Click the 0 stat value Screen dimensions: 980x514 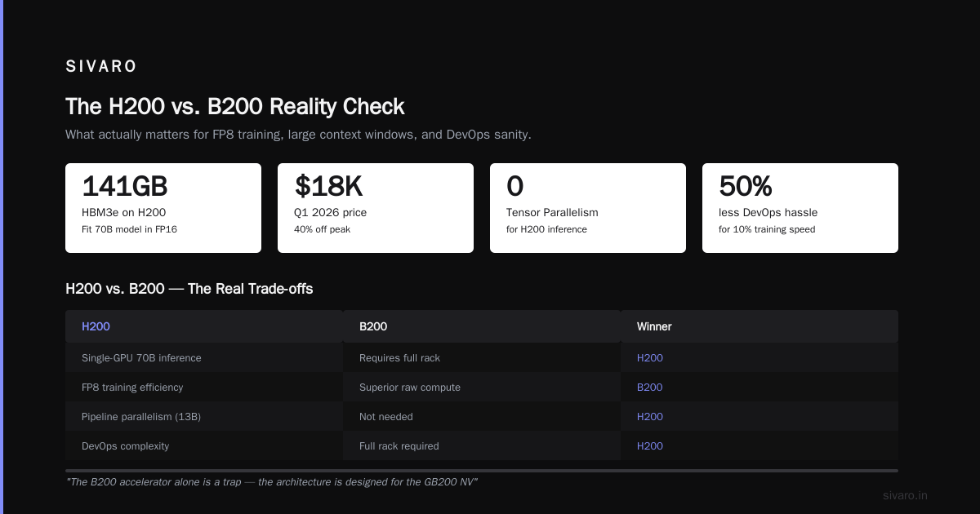point(514,186)
